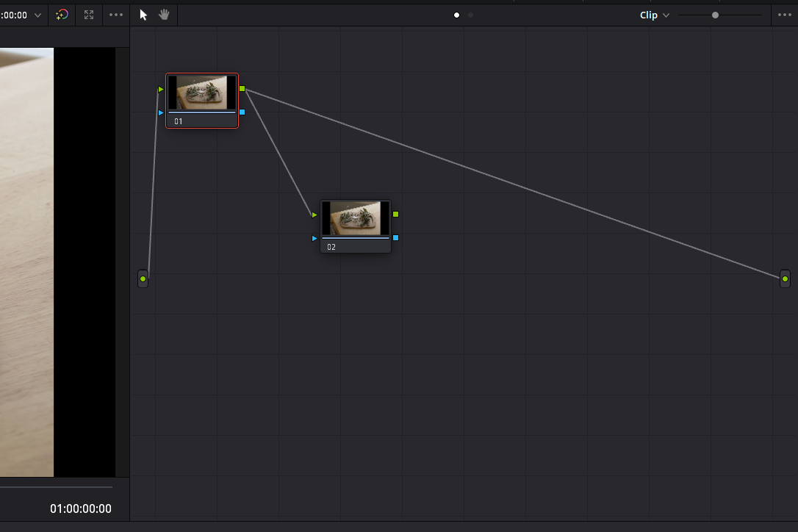Viewport: 798px width, 532px height.
Task: Click the blue key input triangle on node 02
Action: (314, 238)
